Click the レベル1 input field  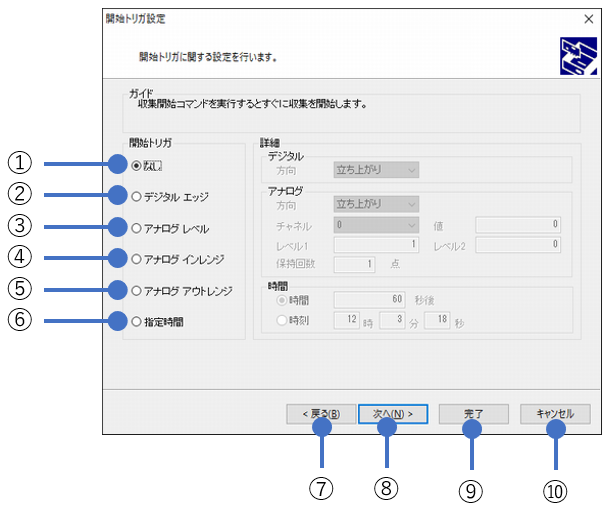coord(377,245)
